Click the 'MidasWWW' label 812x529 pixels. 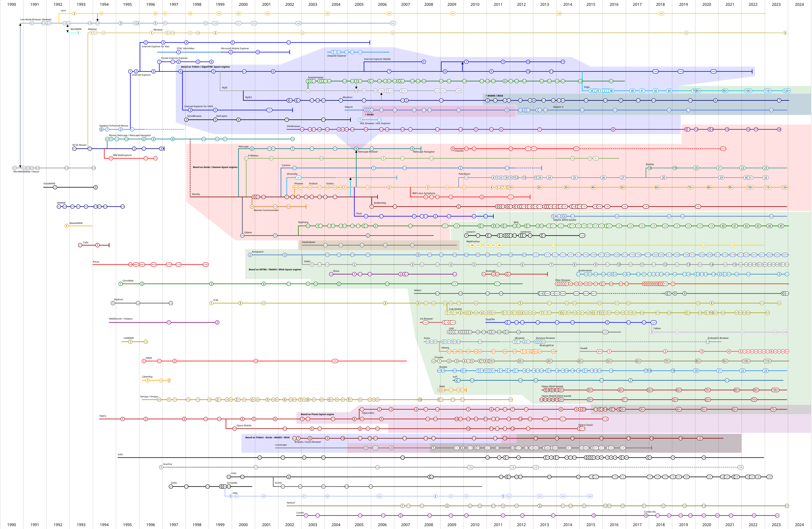click(x=76, y=223)
